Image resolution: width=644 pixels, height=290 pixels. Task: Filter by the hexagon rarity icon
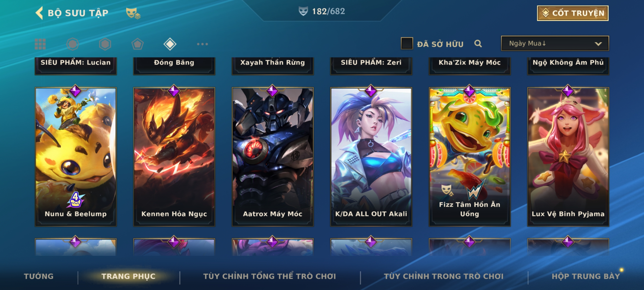click(x=105, y=44)
